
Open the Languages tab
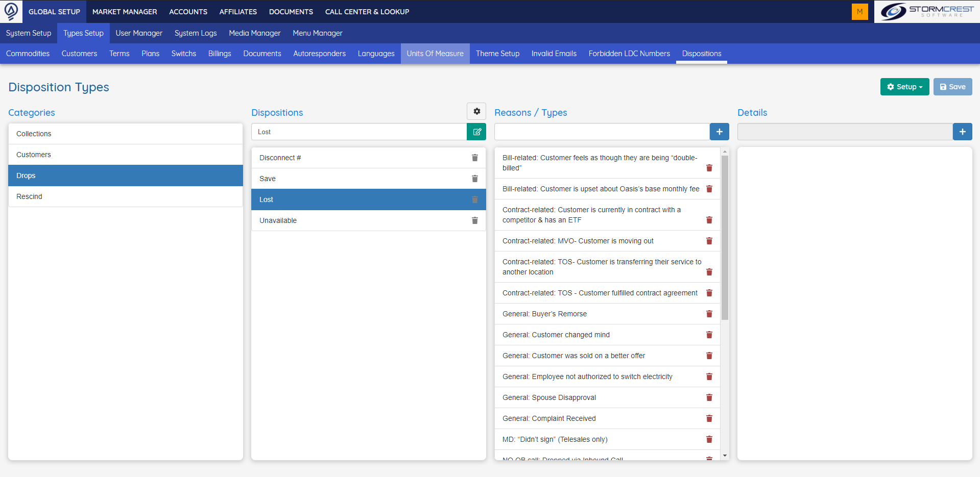pyautogui.click(x=376, y=54)
